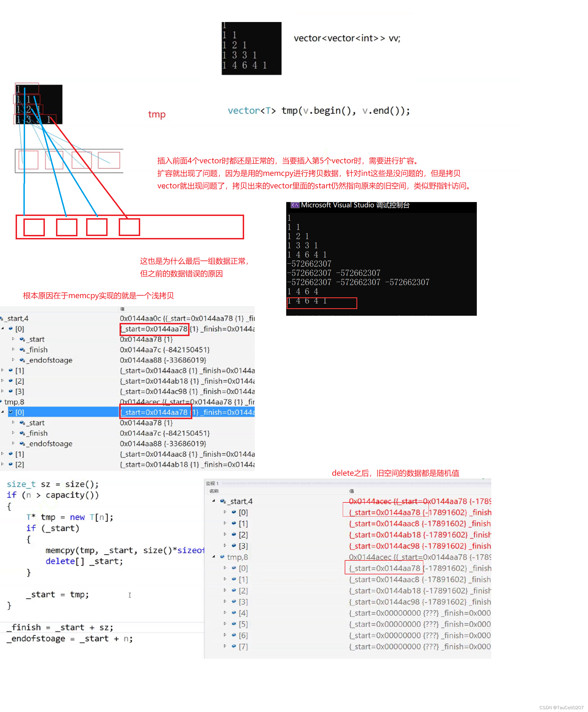
Task: Click the vector<T> tmp(v.begin(), v.end()); code
Action: (319, 110)
